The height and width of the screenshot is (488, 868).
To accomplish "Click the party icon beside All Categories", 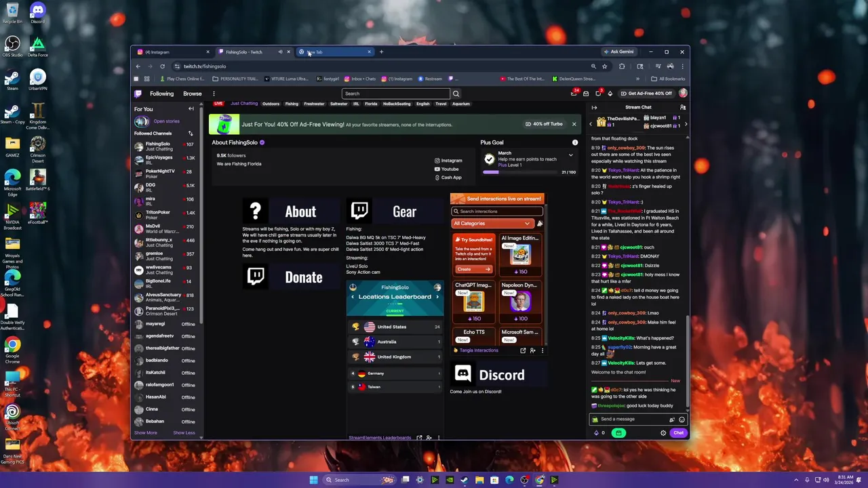I will pos(539,224).
